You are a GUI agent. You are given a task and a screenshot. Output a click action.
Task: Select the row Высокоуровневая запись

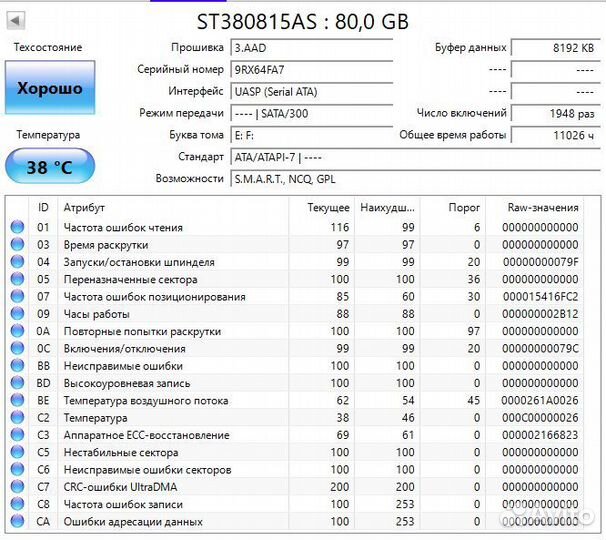pyautogui.click(x=294, y=383)
